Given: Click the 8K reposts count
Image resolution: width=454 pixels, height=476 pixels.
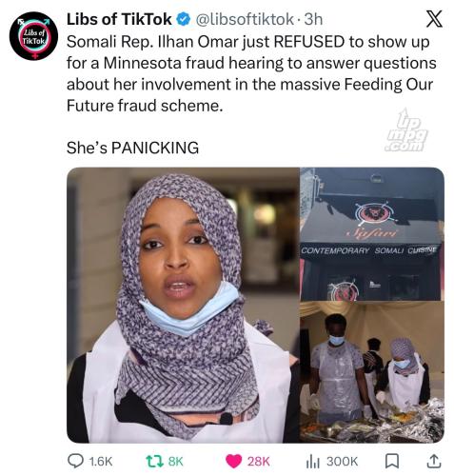Looking at the screenshot, I should [175, 462].
